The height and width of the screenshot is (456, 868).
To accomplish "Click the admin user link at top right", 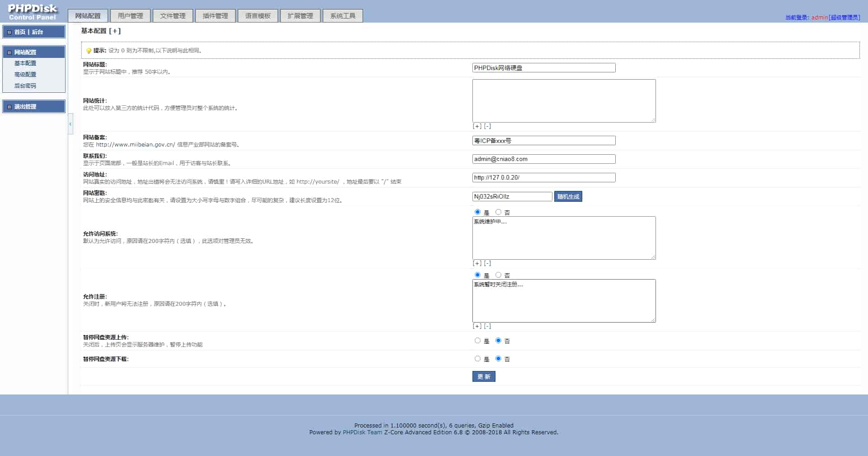I will (x=819, y=18).
